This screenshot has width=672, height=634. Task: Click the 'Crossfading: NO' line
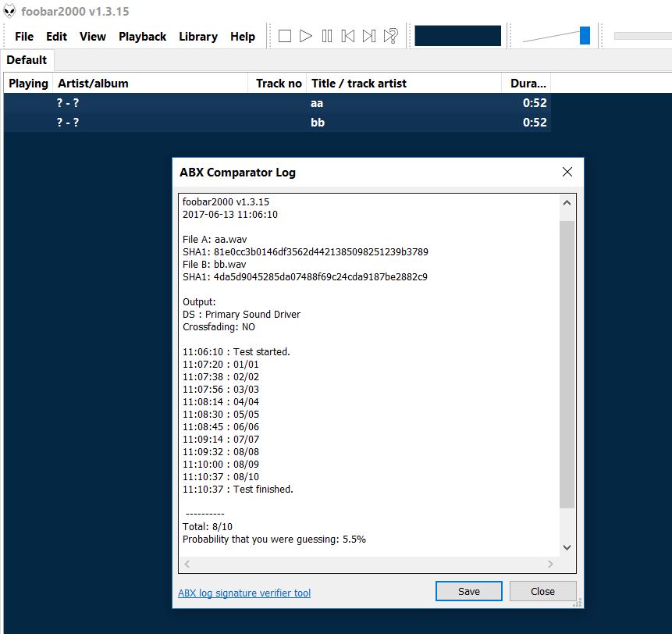pos(219,326)
